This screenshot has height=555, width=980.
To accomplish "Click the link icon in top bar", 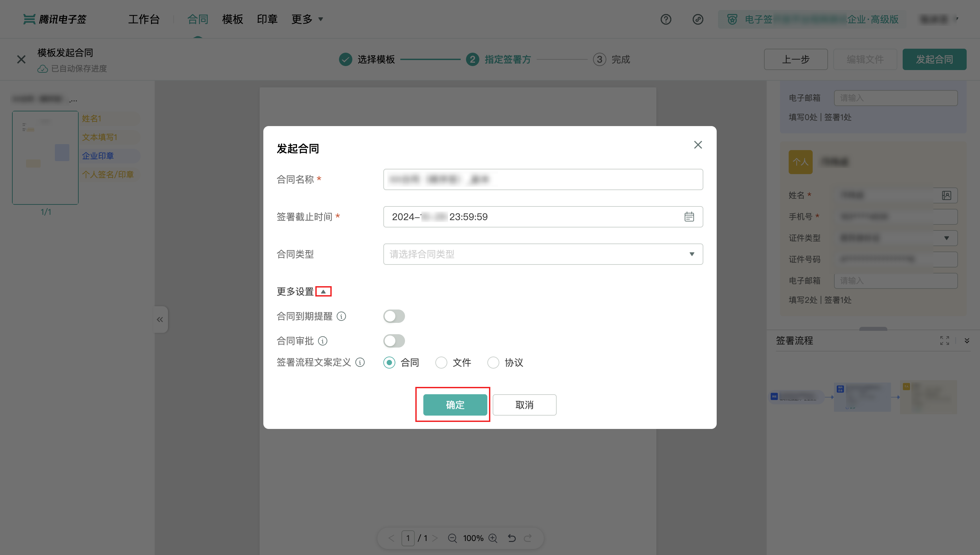I will [x=698, y=19].
